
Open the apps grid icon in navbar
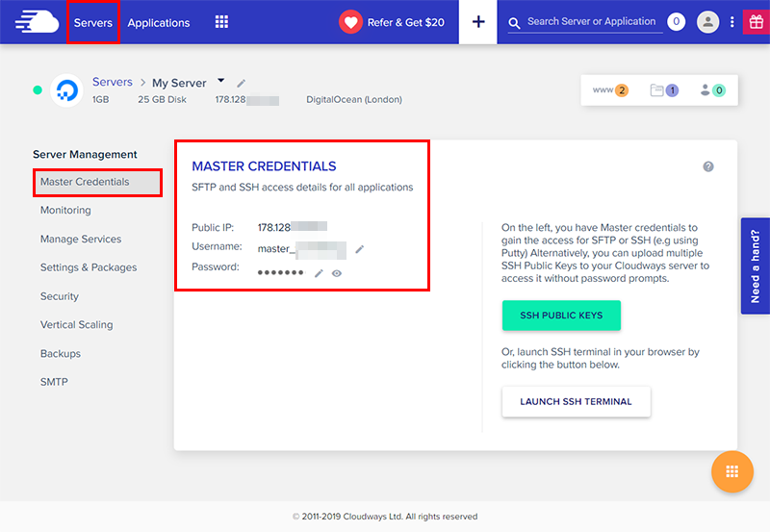point(221,22)
